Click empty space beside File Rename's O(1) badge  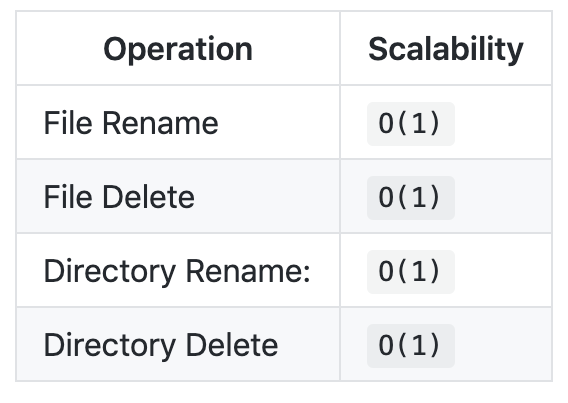[x=504, y=123]
